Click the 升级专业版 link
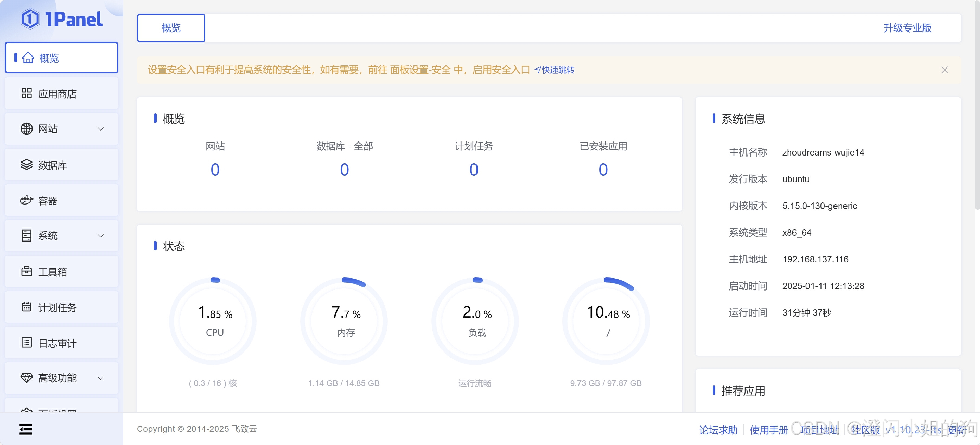Viewport: 980px width, 445px height. pyautogui.click(x=907, y=28)
